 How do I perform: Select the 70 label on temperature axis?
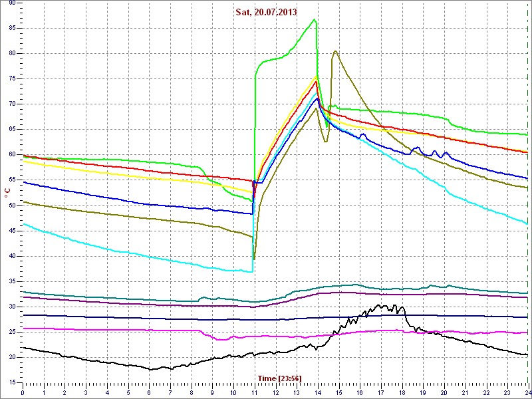(11, 104)
